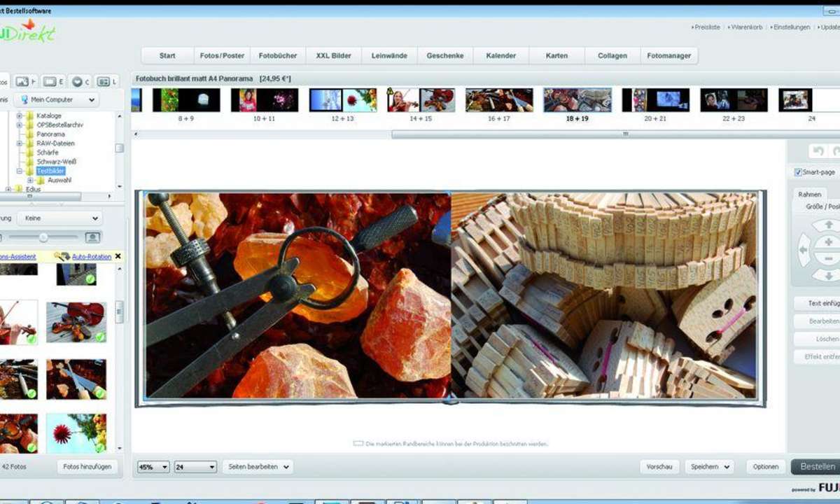The image size is (840, 504).
Task: Click the large thumbnail size icon
Action: [x=92, y=238]
